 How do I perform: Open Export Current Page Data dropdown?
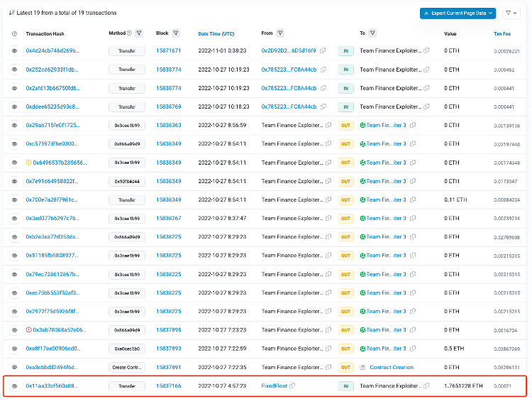click(x=458, y=13)
